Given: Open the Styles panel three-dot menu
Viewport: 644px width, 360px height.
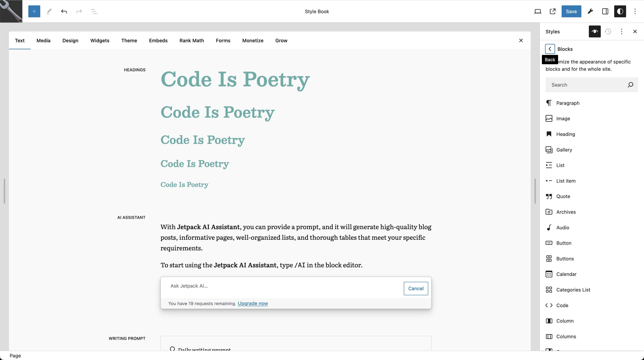Looking at the screenshot, I should click(621, 31).
